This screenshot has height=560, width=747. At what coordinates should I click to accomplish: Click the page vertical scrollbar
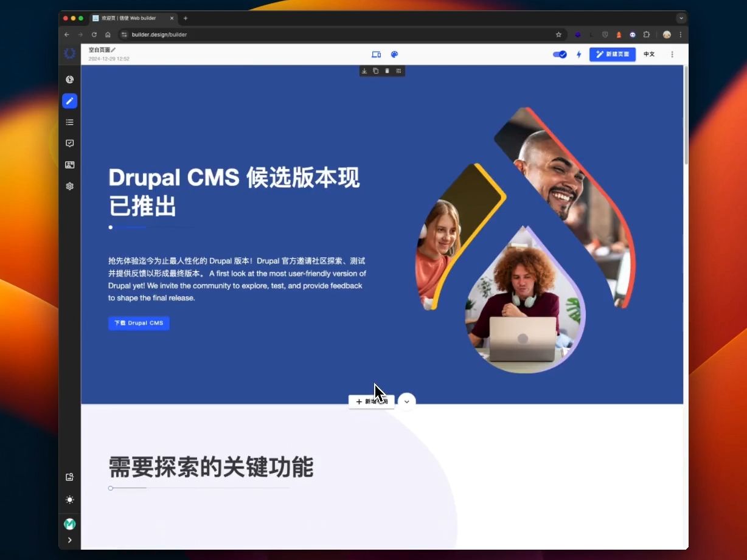click(686, 116)
